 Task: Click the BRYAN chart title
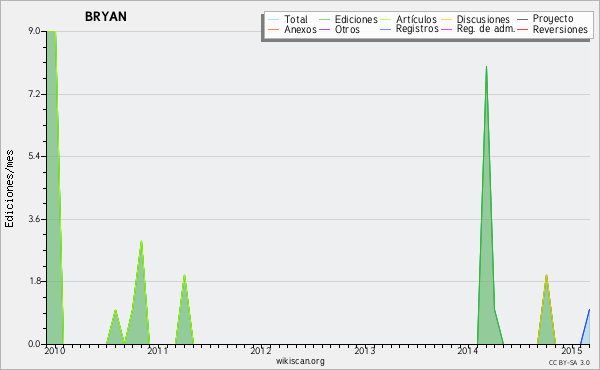(106, 16)
